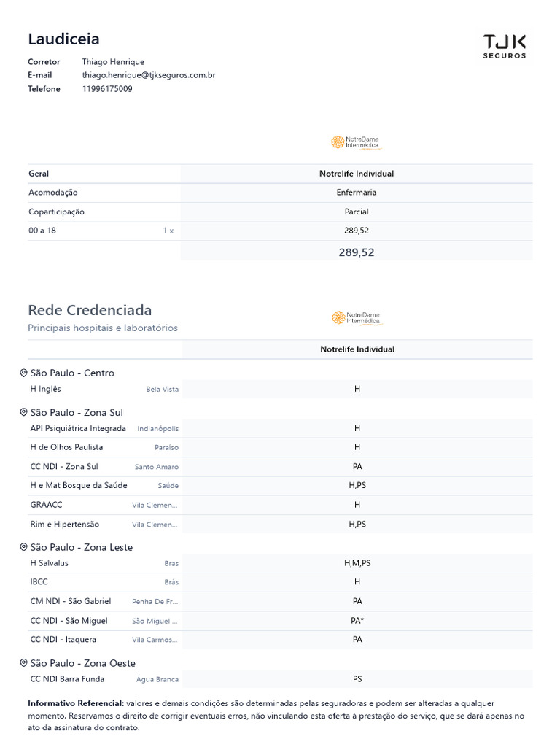Click the location pin next to São Paulo - Zona Leste
The image size is (560, 747).
[x=23, y=547]
